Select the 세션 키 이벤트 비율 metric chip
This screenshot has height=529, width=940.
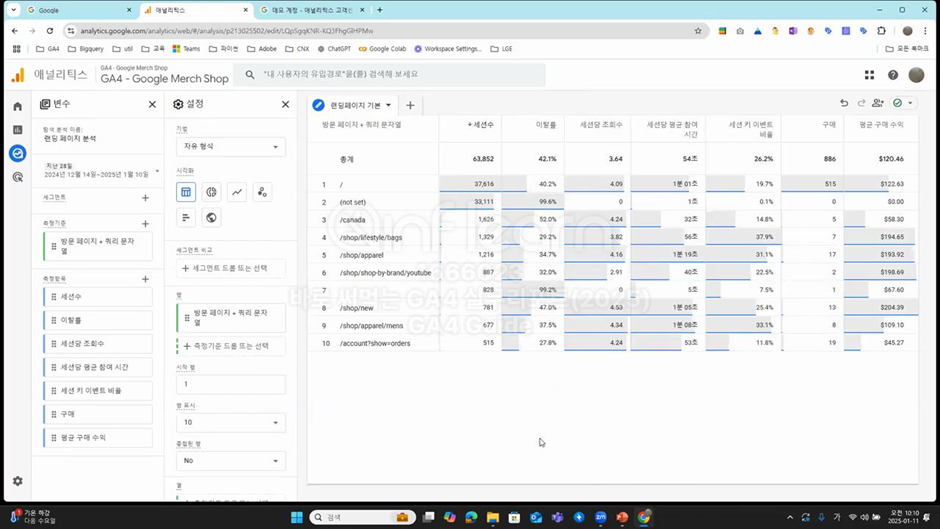click(98, 390)
